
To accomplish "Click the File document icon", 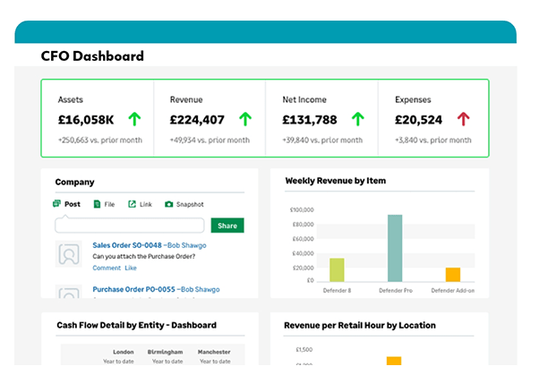I will [x=95, y=204].
